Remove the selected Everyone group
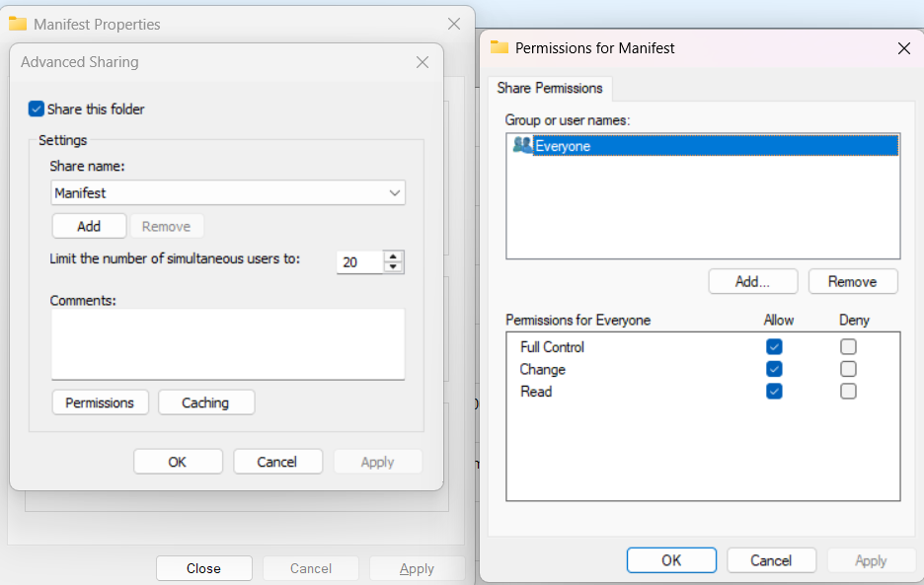This screenshot has width=924, height=585. [852, 281]
